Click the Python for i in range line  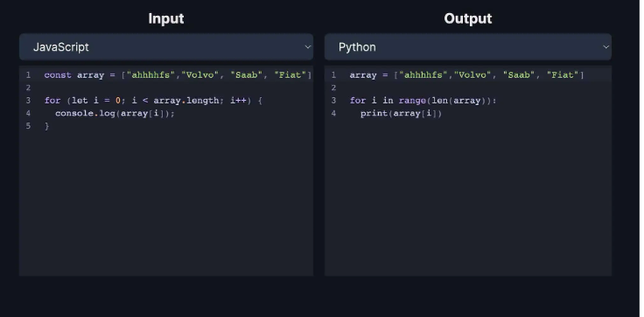click(423, 101)
